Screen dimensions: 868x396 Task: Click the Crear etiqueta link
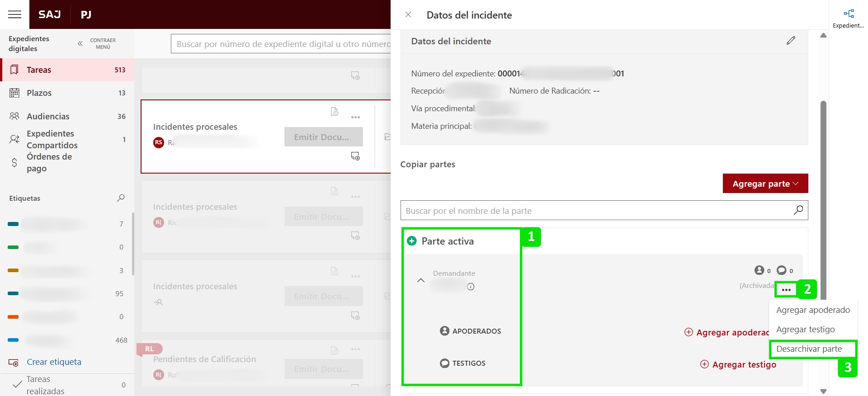tap(54, 362)
